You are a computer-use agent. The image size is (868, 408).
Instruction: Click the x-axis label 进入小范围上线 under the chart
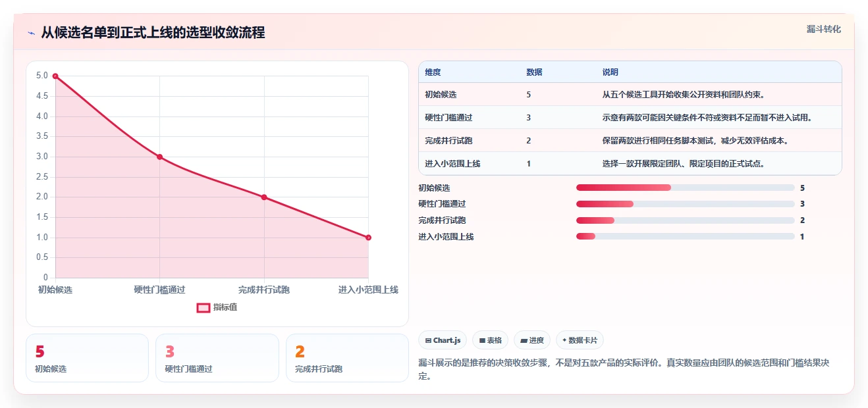coord(368,290)
